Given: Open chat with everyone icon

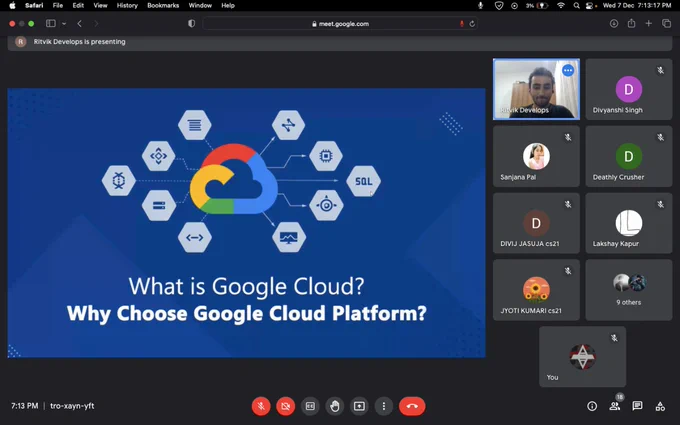Looking at the screenshot, I should (x=637, y=406).
